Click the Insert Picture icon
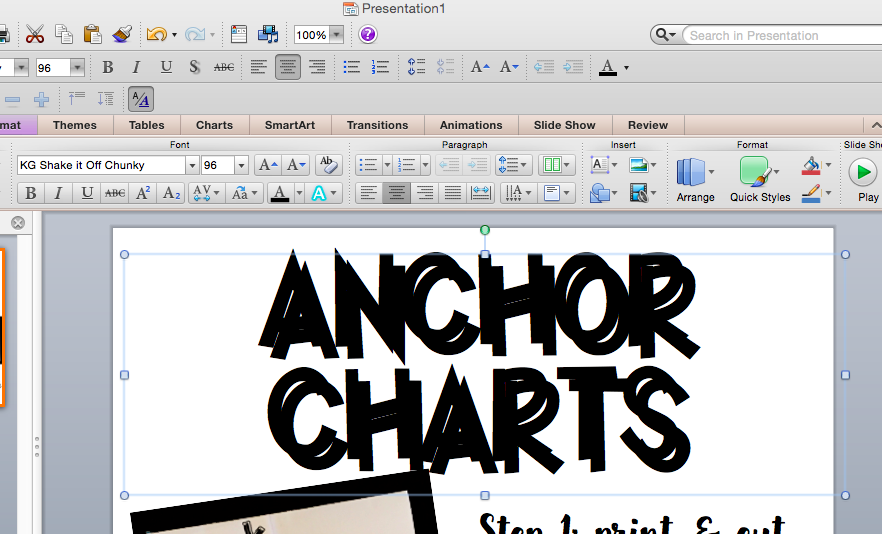882x534 pixels. tap(639, 165)
